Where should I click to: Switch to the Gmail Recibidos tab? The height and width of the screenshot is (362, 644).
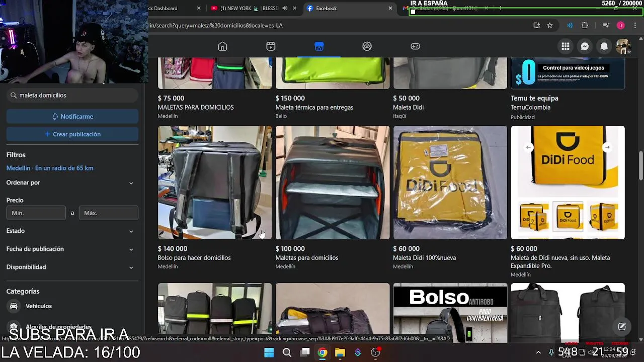click(445, 8)
